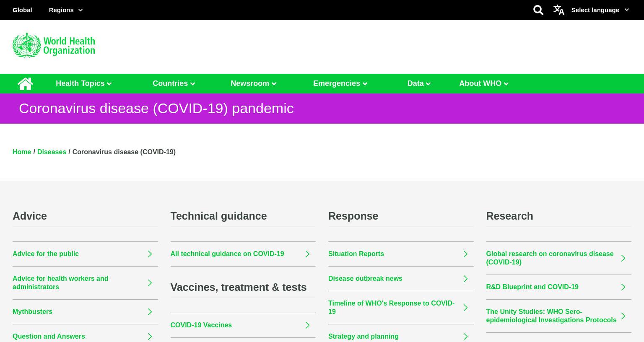The height and width of the screenshot is (342, 644).
Task: Open Disease outbreak news link
Action: coord(365,278)
